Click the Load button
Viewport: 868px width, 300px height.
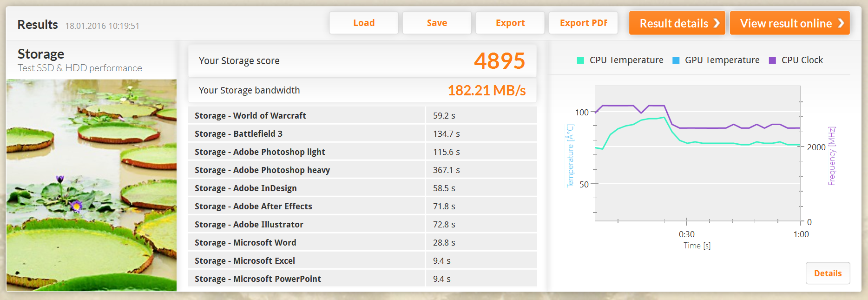364,23
